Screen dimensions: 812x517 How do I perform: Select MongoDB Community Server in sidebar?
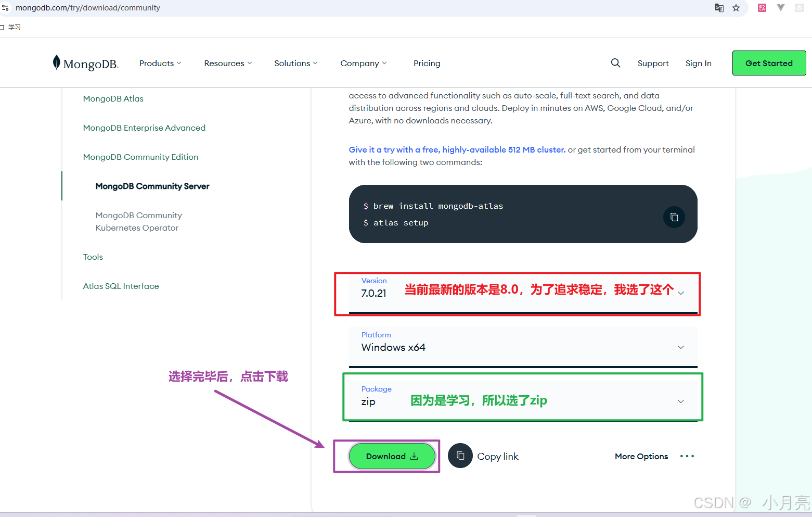point(152,186)
